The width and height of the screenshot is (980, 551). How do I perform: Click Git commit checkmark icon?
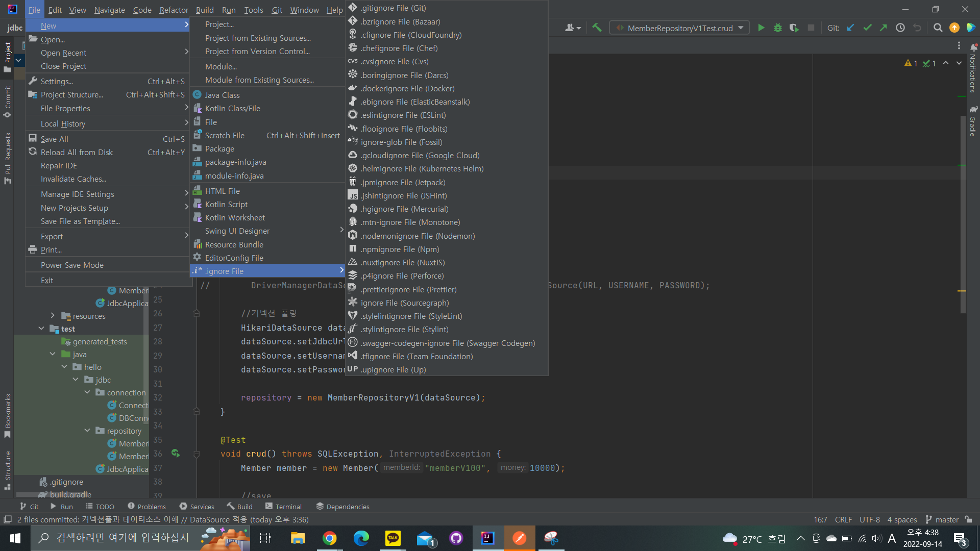[867, 28]
